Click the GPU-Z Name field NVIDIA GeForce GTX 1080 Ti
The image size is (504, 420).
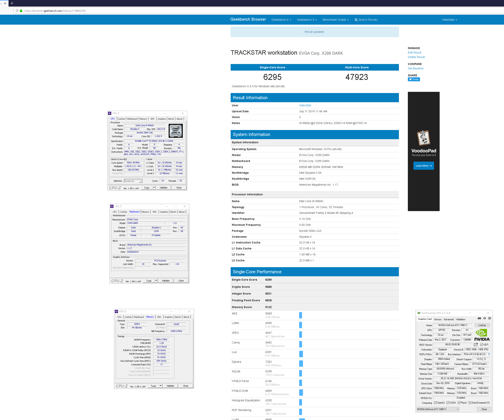click(x=453, y=325)
